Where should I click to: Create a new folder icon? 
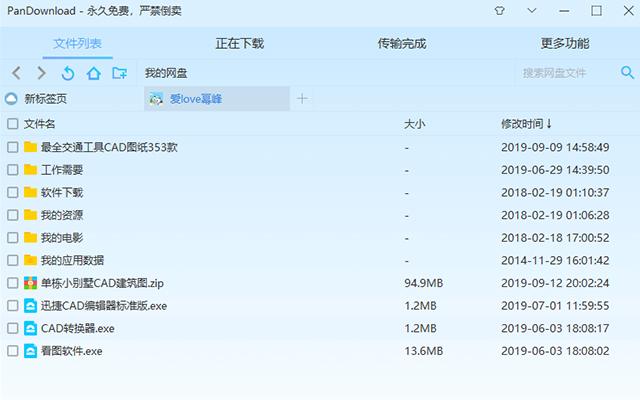[120, 73]
